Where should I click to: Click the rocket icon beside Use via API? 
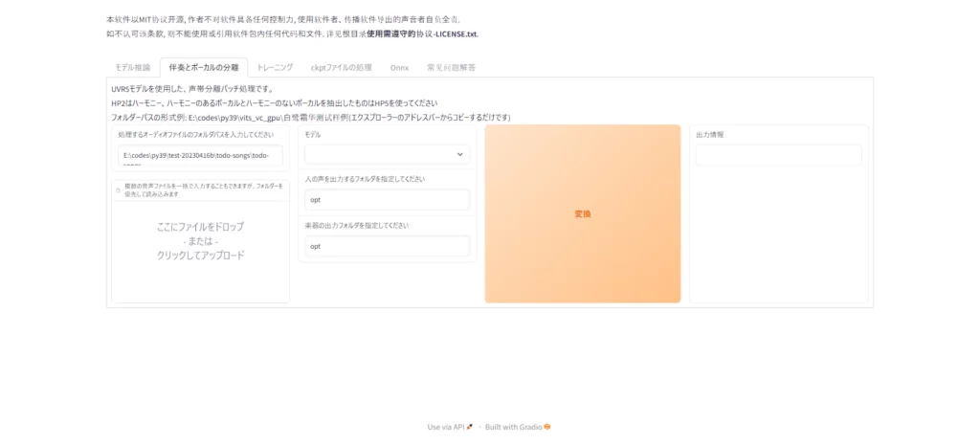point(470,427)
